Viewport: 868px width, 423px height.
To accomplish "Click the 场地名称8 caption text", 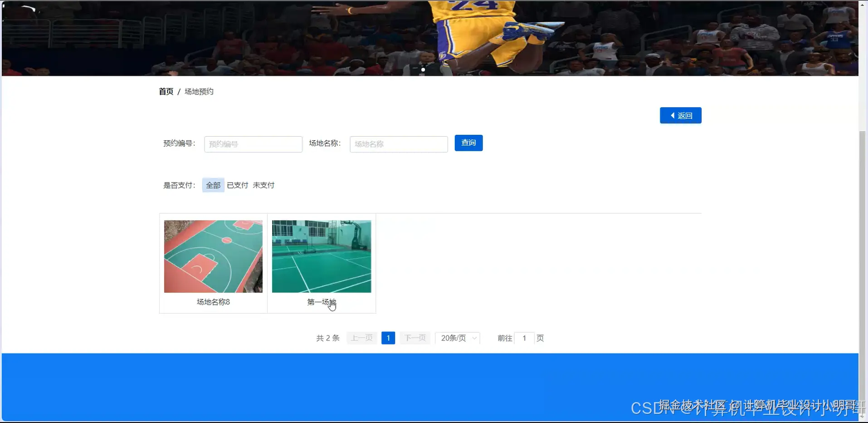I will (x=213, y=302).
